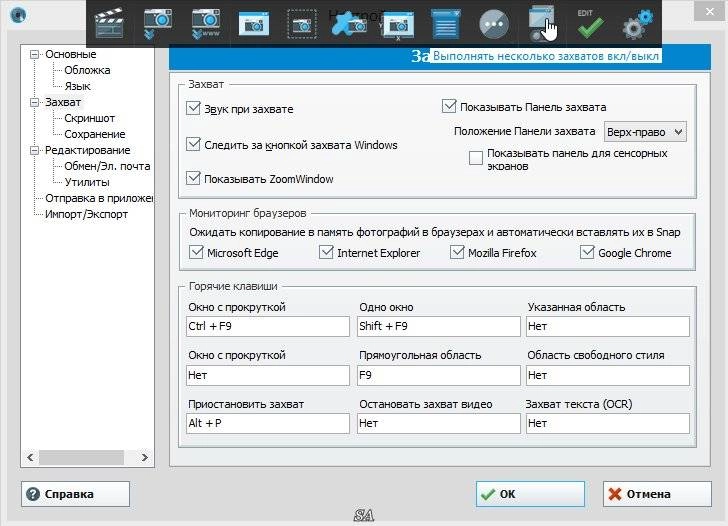The width and height of the screenshot is (728, 526).
Task: Click the Окно с прокруткой field showing Нет
Action: 268,375
